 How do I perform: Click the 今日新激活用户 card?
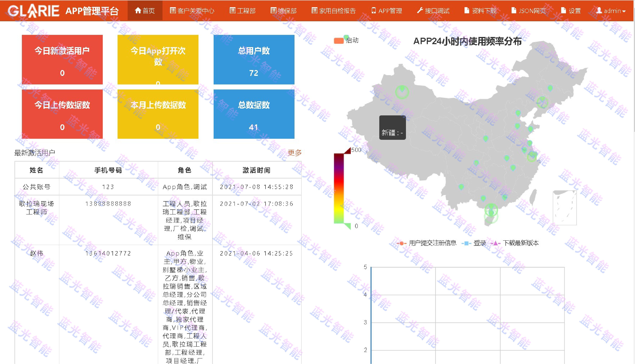62,60
